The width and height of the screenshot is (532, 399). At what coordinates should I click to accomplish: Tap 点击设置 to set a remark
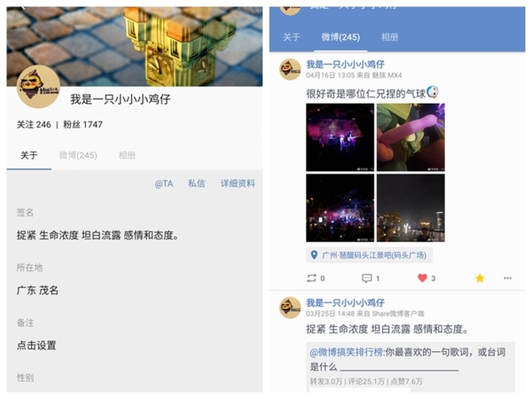tap(36, 346)
